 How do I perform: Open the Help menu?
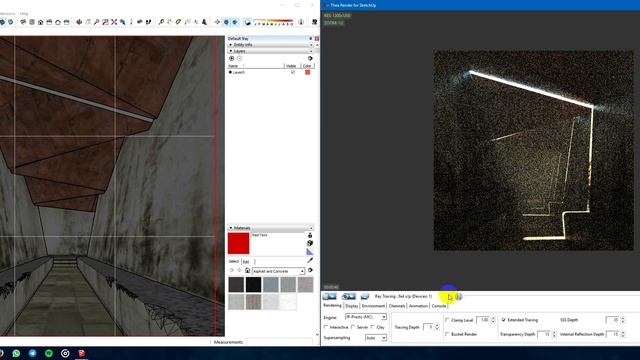[24, 13]
